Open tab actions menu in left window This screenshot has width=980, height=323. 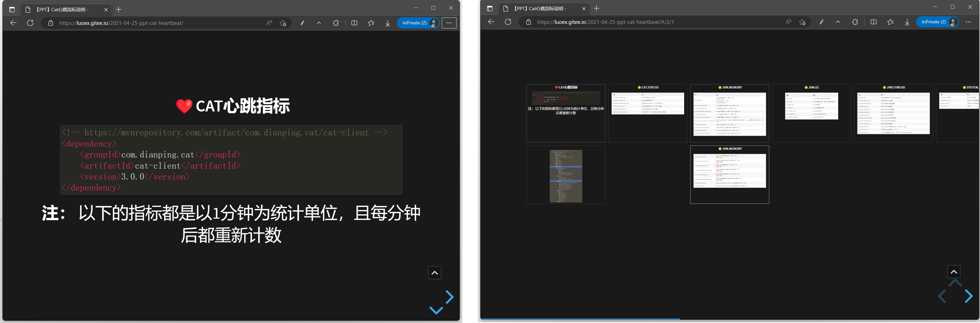click(12, 10)
